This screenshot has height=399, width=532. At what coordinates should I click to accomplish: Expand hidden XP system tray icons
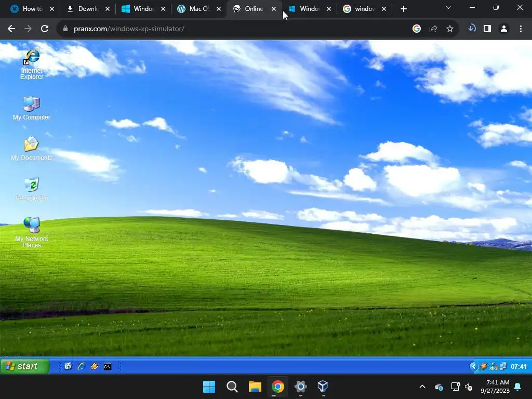tap(474, 366)
